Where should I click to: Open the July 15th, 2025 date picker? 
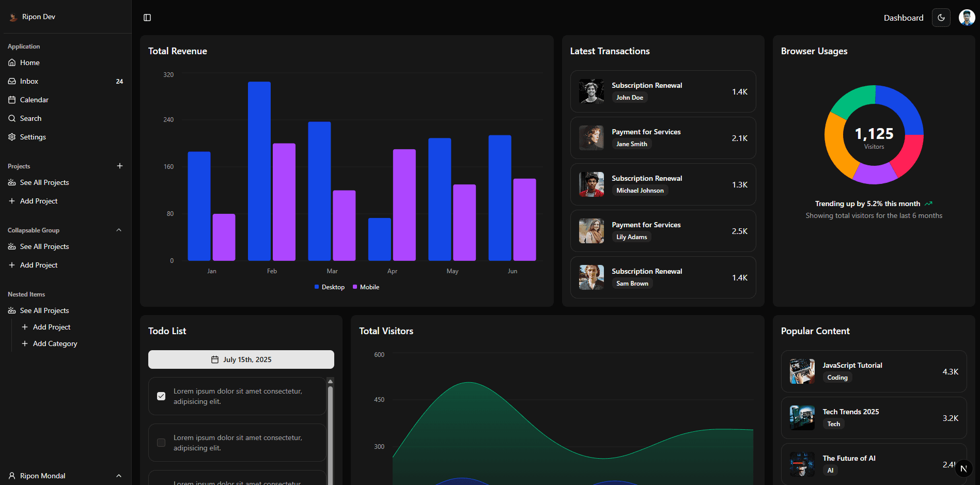point(241,359)
